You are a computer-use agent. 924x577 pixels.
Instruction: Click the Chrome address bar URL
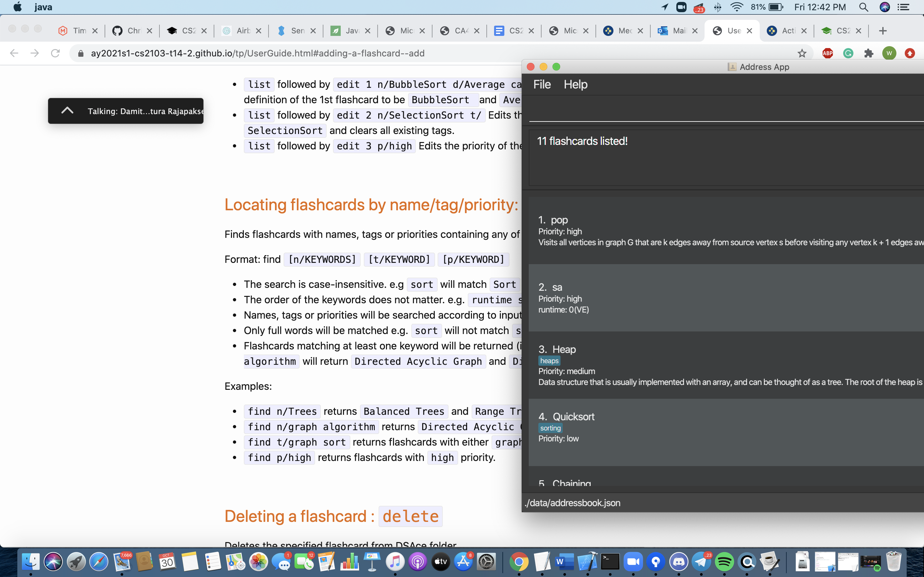coord(258,54)
